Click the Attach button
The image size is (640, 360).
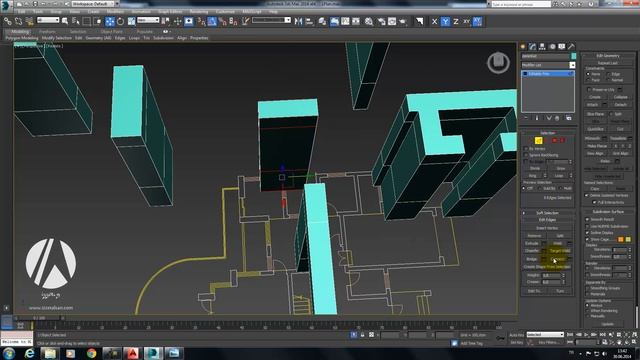pos(593,105)
